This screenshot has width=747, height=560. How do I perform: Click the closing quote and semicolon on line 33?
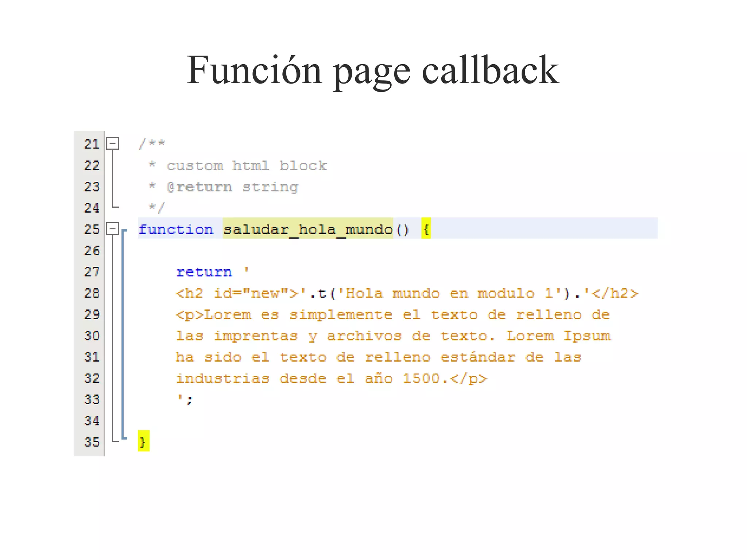pyautogui.click(x=185, y=399)
